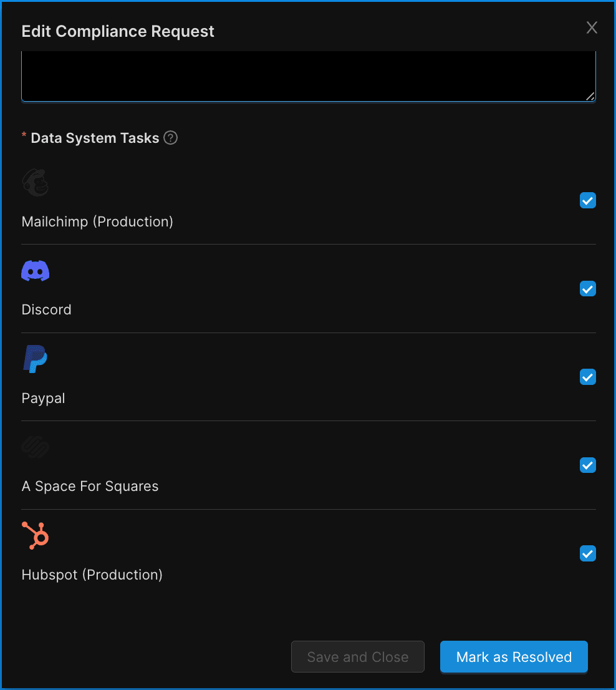Viewport: 616px width, 690px height.
Task: Click the PayPal logo icon
Action: [36, 359]
